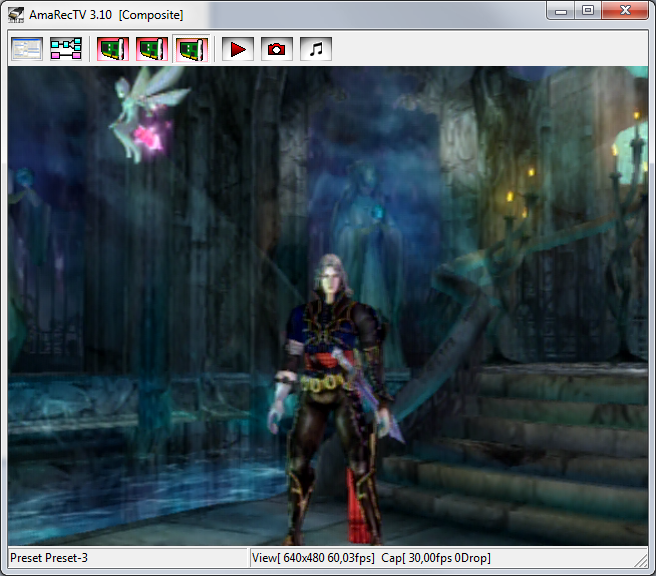The image size is (656, 576).
Task: Toggle audio with the music note icon
Action: click(315, 49)
